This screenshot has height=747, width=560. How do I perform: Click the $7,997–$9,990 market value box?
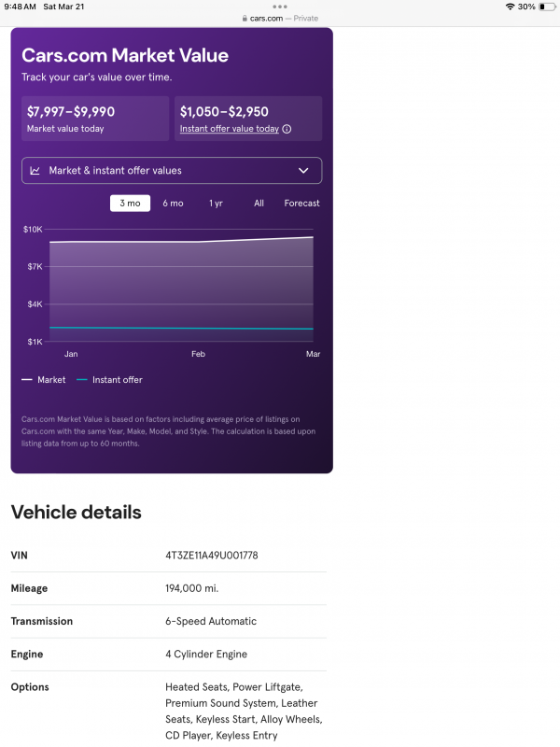(x=96, y=119)
